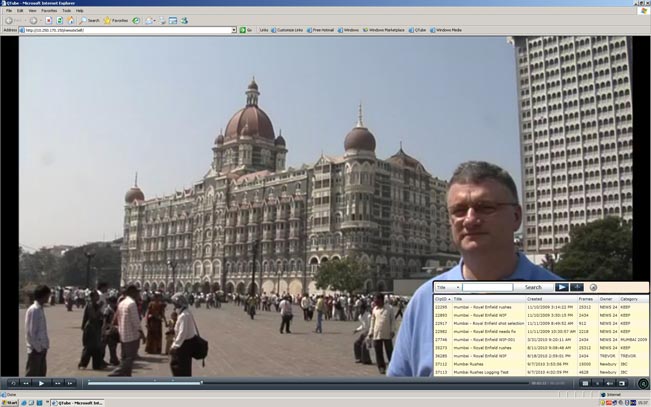Screen dimensions: 651x407
Task: Click the Windows Start button
Action: tap(11, 401)
